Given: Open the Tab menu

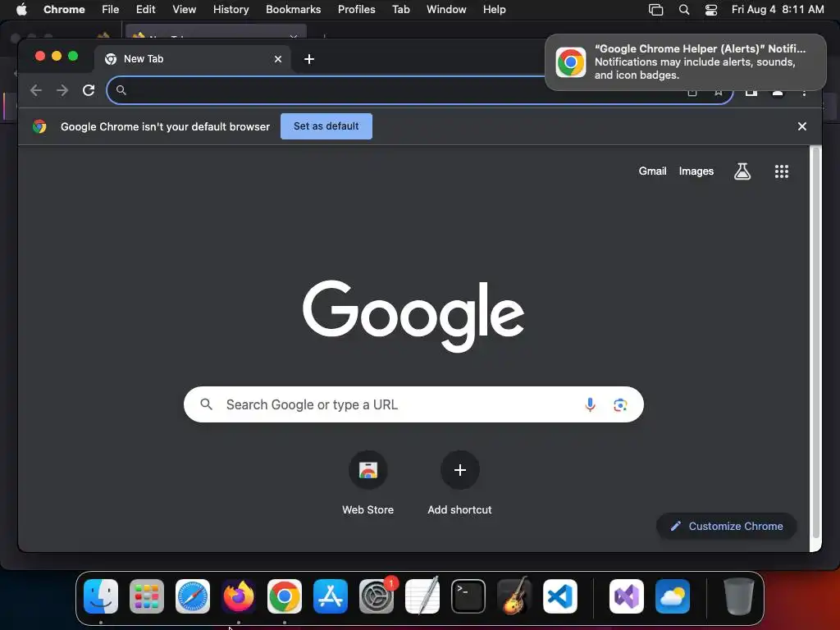Looking at the screenshot, I should pos(400,10).
